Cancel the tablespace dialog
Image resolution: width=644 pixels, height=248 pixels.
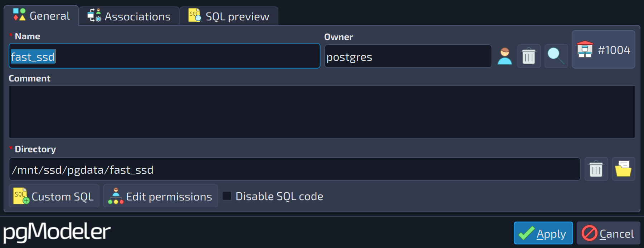(608, 233)
